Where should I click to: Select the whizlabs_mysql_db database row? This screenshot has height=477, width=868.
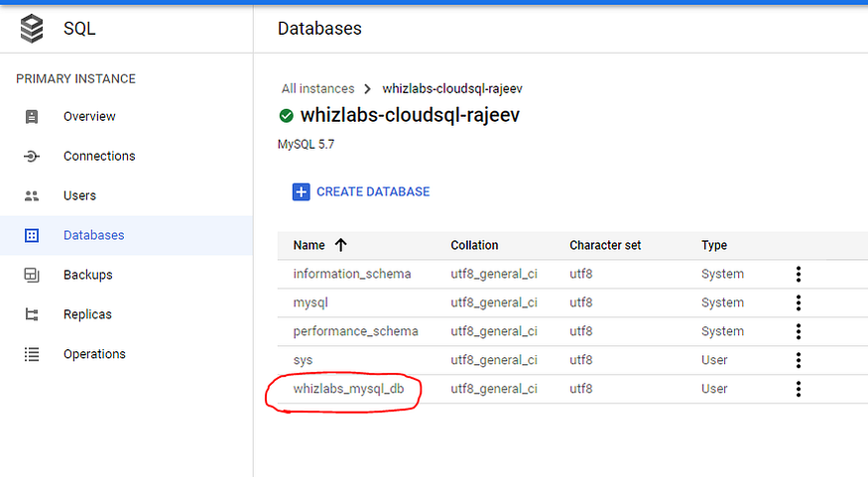pos(572,389)
